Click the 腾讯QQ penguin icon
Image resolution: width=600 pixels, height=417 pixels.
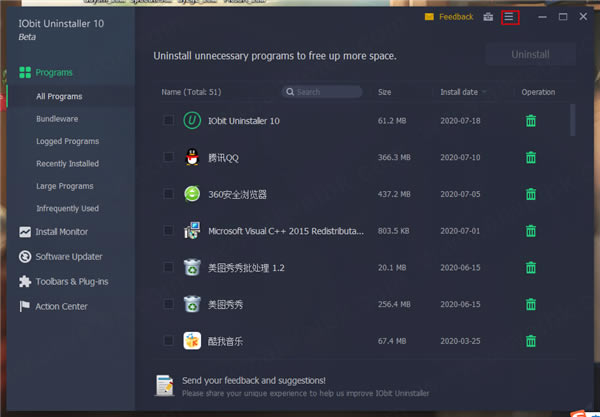pos(192,157)
